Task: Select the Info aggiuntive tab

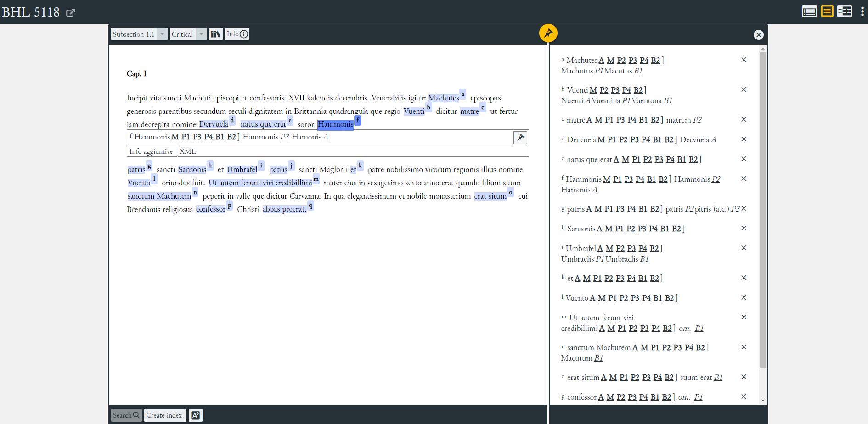Action: (x=151, y=151)
